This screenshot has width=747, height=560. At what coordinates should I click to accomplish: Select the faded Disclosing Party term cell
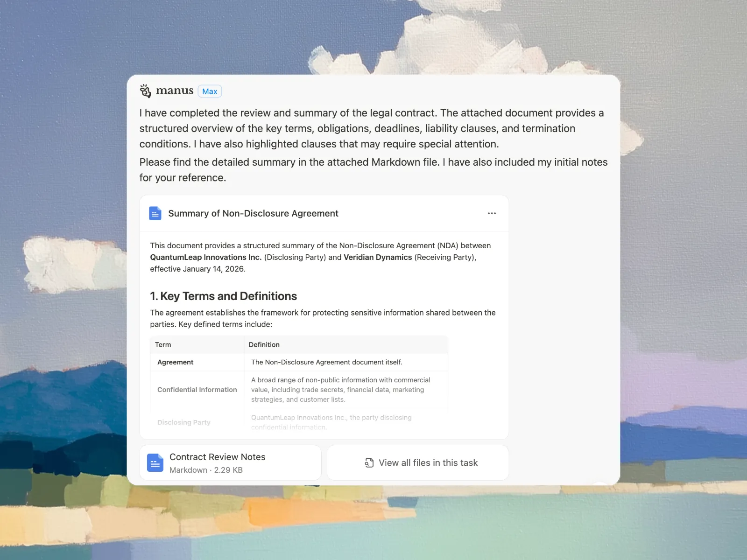[x=184, y=422]
